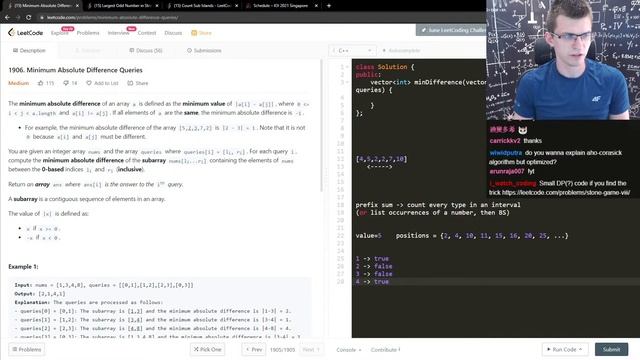Click the Example 1 heading
This screenshot has height=360, width=640.
[x=23, y=267]
